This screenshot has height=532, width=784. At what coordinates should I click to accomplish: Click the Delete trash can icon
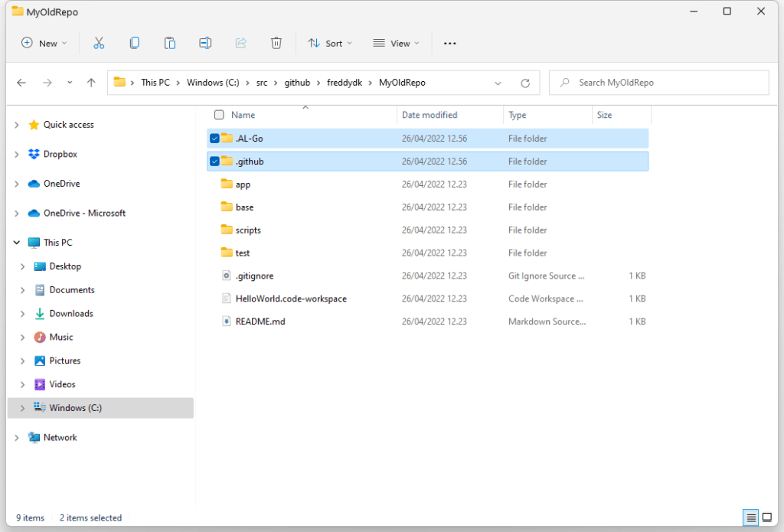tap(276, 44)
